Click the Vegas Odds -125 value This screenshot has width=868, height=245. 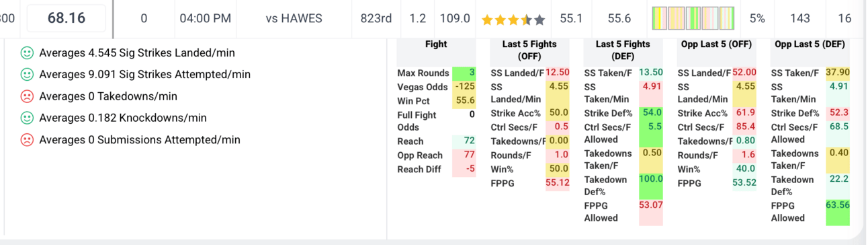(464, 87)
